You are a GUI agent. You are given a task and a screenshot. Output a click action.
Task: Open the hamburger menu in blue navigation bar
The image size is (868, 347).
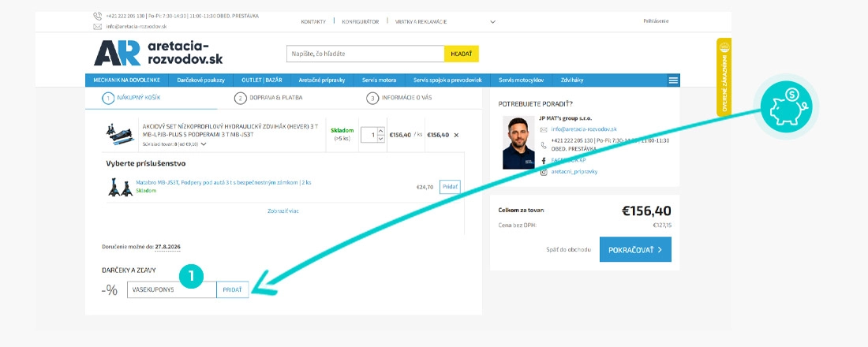coord(673,80)
